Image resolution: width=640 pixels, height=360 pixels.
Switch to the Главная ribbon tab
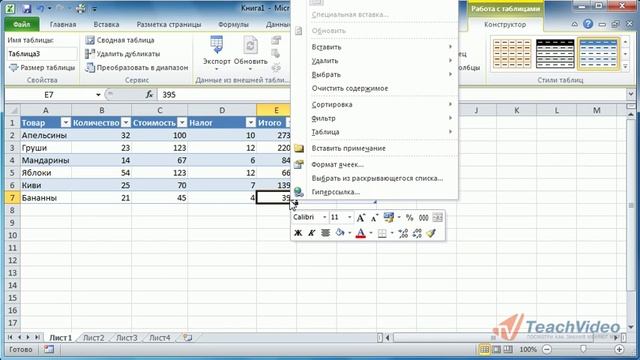63,24
